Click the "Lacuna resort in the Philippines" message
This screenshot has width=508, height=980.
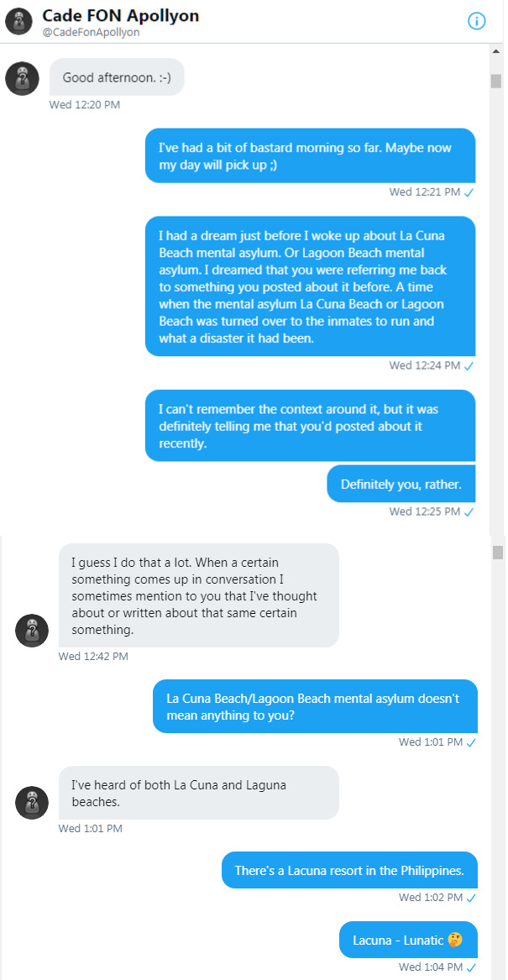click(x=349, y=871)
